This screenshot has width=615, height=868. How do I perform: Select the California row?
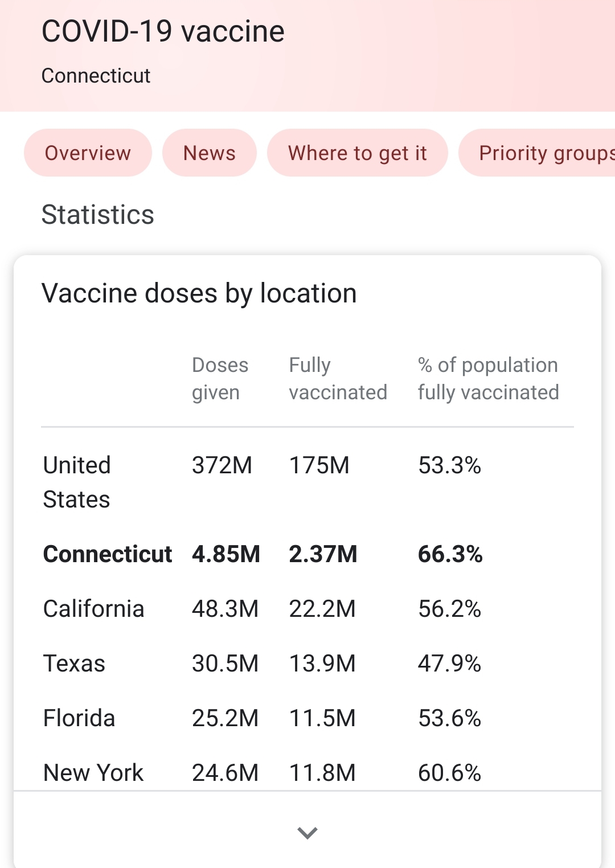(x=93, y=609)
